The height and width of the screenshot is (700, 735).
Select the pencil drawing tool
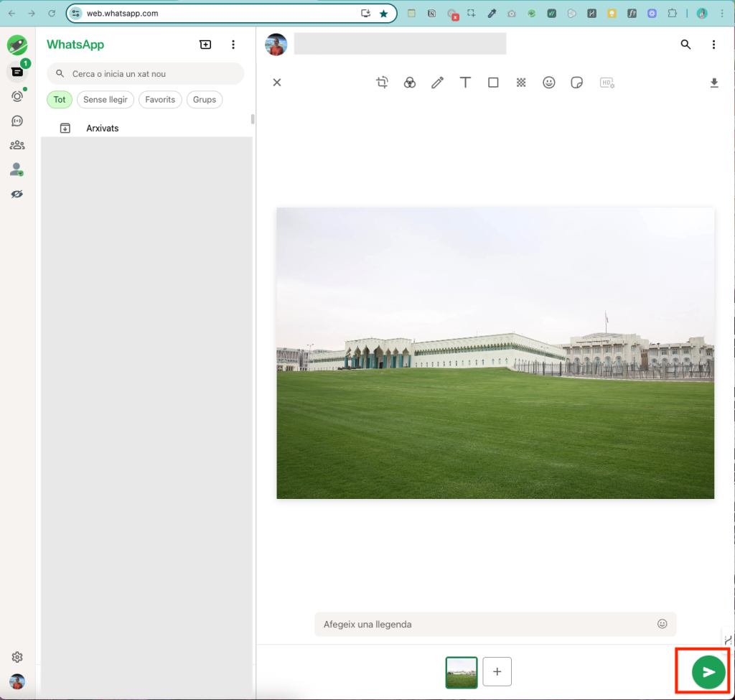click(x=437, y=83)
